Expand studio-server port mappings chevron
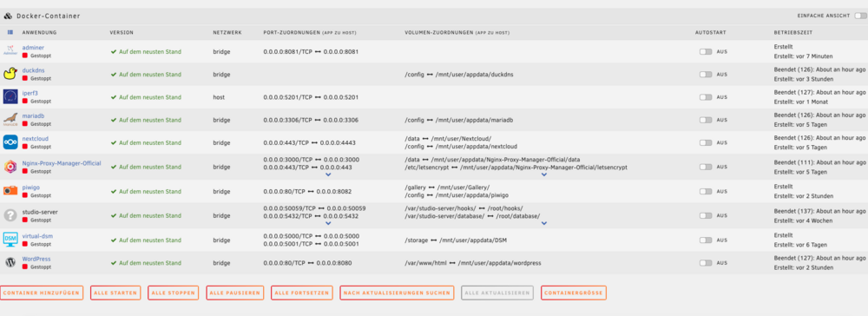The image size is (868, 316). (328, 223)
